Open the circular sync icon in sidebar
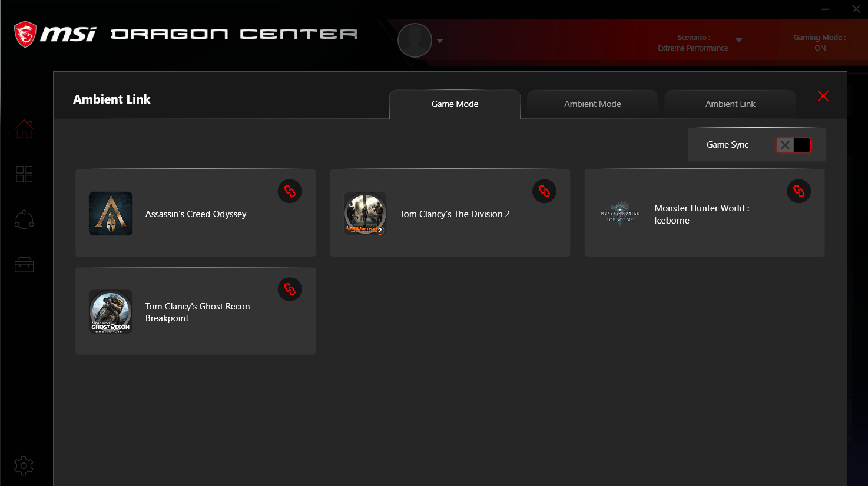Image resolution: width=868 pixels, height=486 pixels. tap(24, 219)
